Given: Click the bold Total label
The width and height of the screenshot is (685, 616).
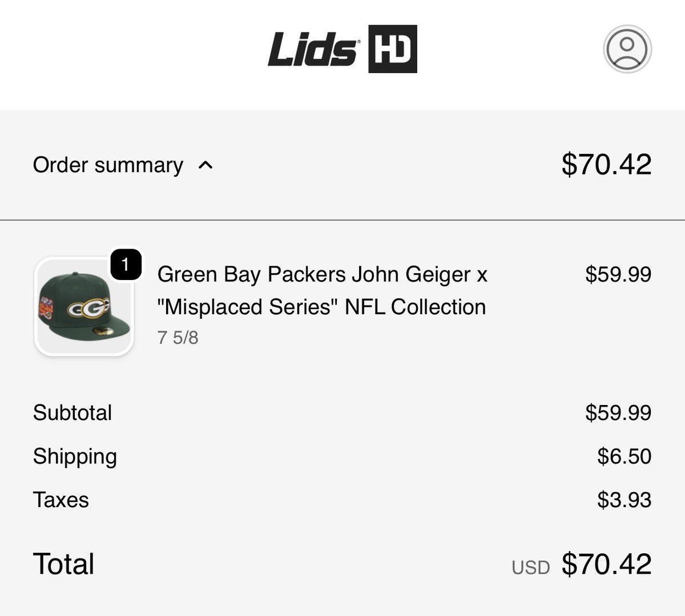Looking at the screenshot, I should pos(63,564).
